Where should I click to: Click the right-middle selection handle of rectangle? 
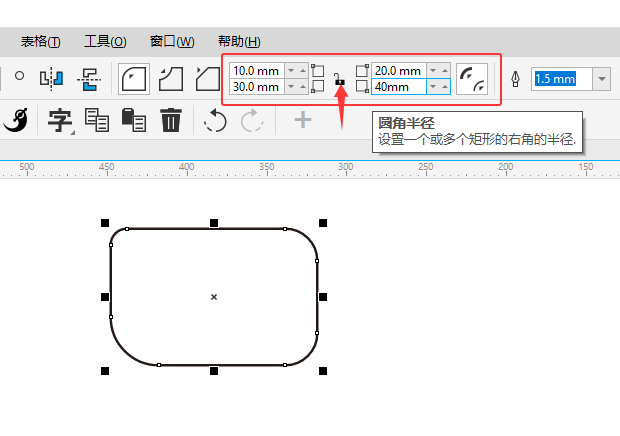[323, 297]
